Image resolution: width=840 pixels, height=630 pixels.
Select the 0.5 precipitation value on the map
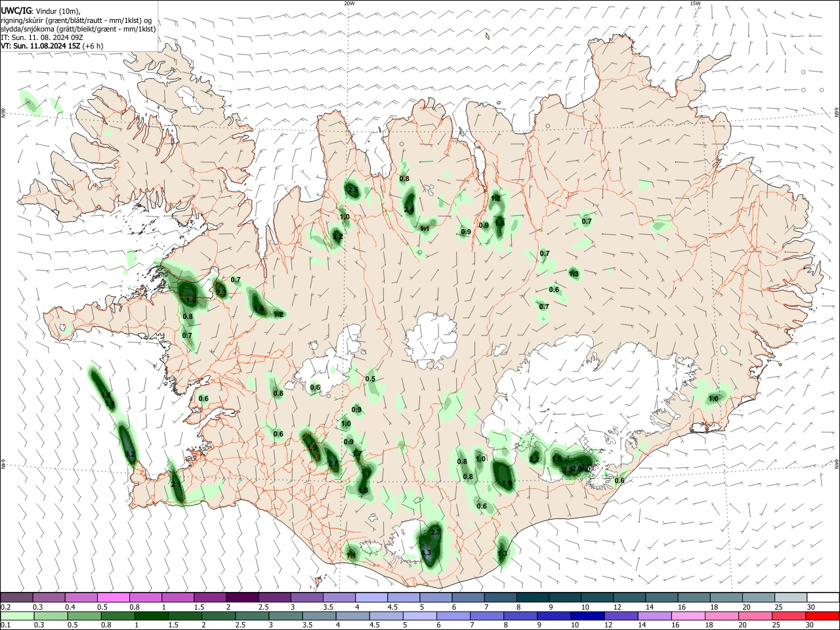(370, 379)
